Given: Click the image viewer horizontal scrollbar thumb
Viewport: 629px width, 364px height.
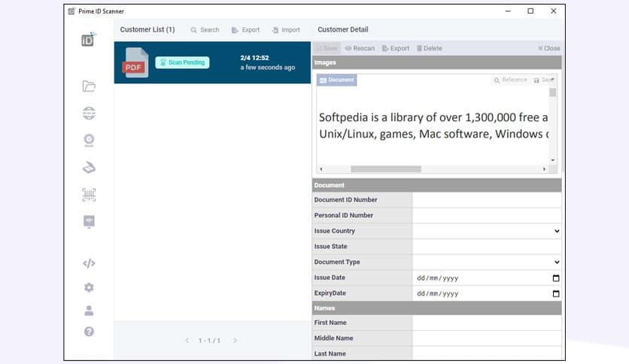Looking at the screenshot, I should tap(386, 169).
